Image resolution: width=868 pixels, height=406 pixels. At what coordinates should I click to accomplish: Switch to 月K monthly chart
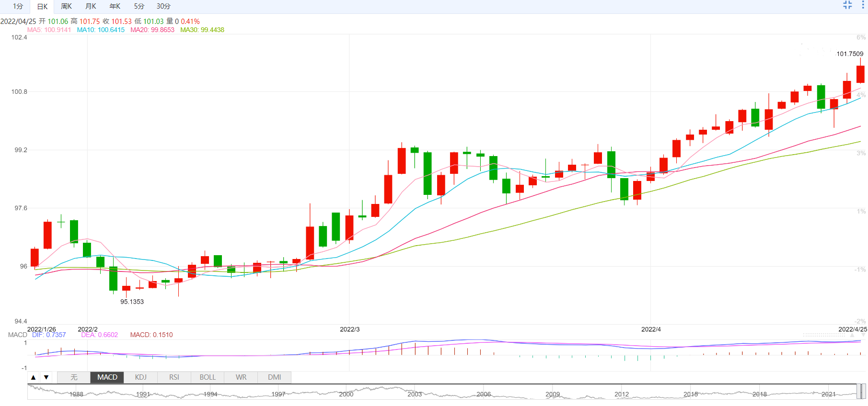coord(91,6)
